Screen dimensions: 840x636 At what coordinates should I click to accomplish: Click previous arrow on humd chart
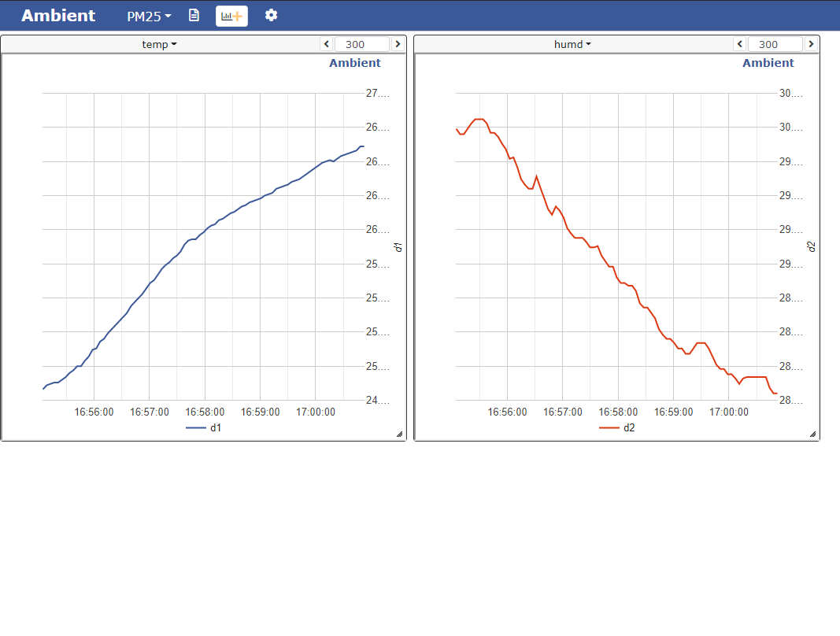(x=739, y=44)
